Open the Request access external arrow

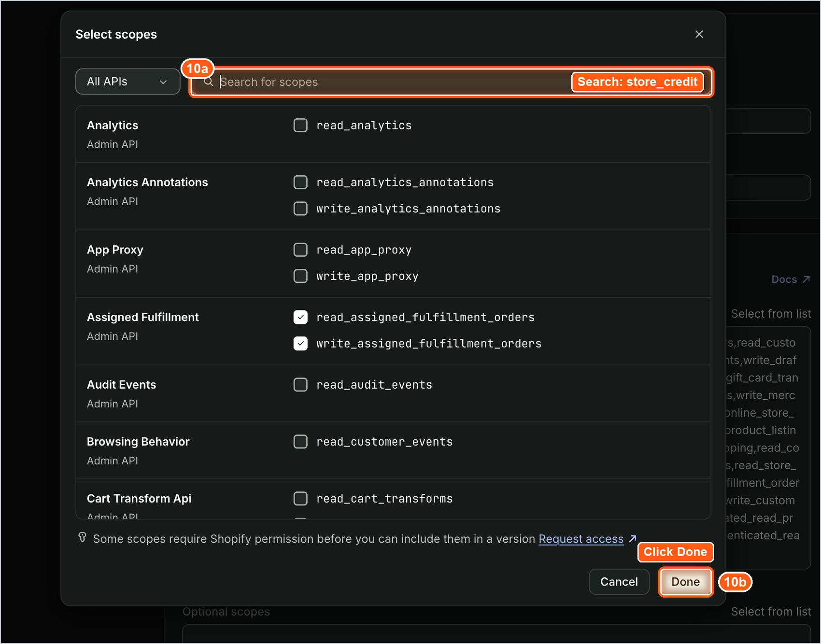coord(633,538)
